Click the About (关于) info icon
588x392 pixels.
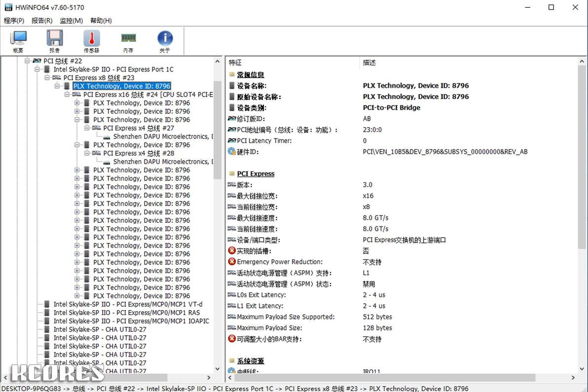(165, 41)
